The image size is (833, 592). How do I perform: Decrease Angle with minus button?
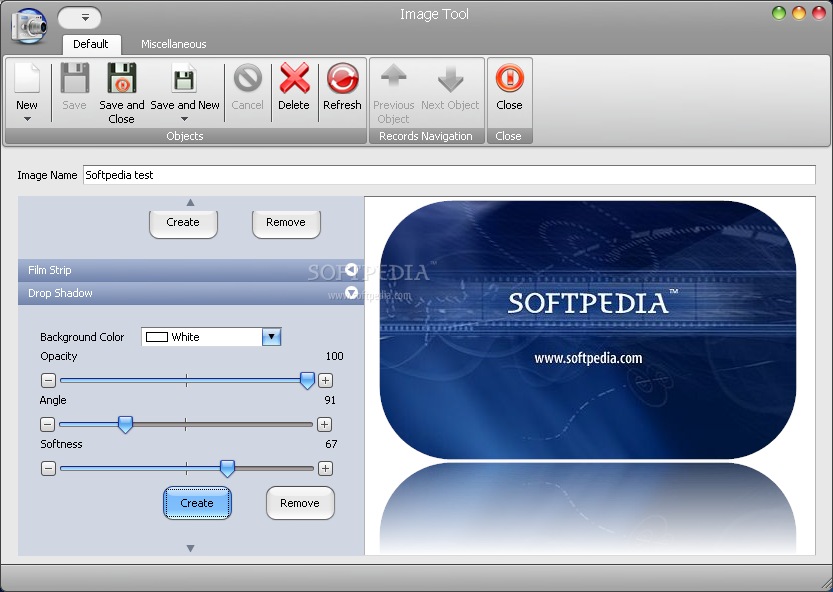click(x=47, y=424)
